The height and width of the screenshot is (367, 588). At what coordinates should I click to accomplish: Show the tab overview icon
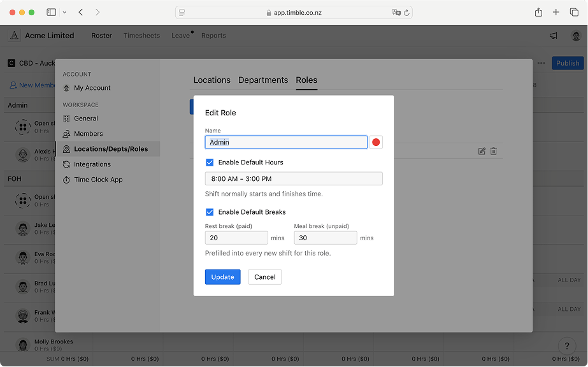click(574, 12)
